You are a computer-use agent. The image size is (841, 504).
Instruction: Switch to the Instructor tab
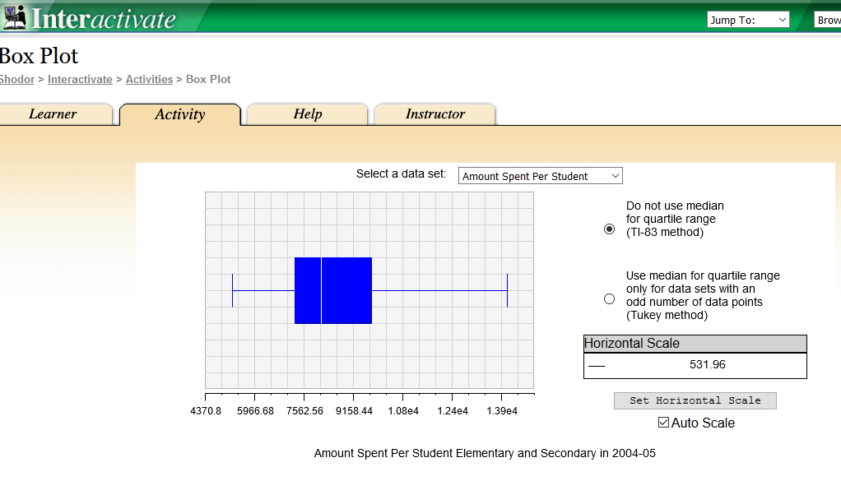click(435, 114)
